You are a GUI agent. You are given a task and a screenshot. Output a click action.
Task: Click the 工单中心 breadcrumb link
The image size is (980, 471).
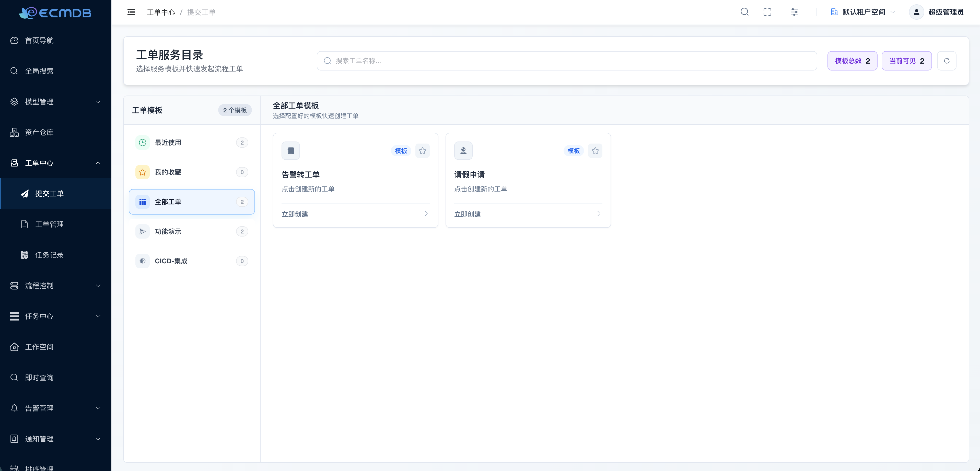pyautogui.click(x=161, y=12)
